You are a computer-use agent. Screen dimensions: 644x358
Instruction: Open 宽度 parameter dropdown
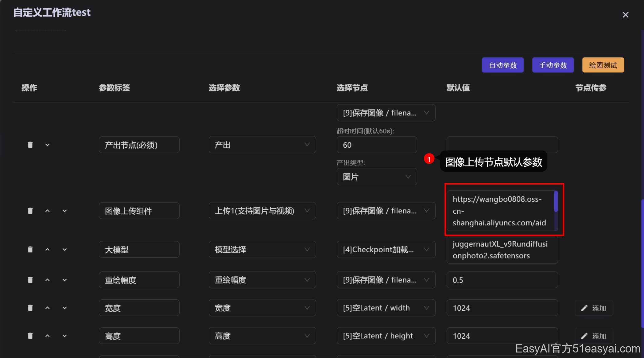(x=262, y=308)
